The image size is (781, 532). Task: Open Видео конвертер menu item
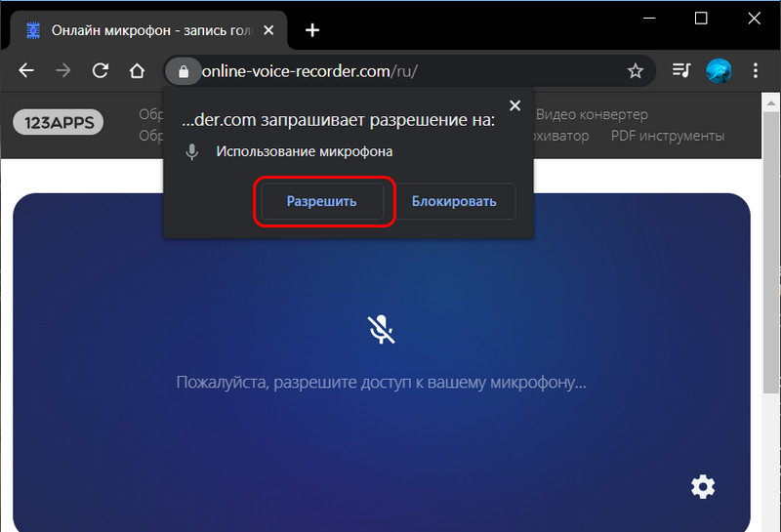(x=592, y=114)
